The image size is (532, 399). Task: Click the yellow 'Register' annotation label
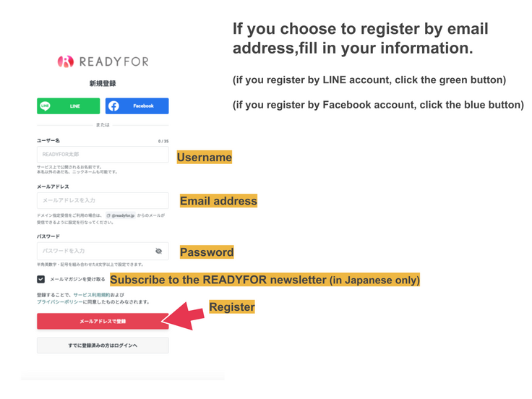pyautogui.click(x=232, y=306)
